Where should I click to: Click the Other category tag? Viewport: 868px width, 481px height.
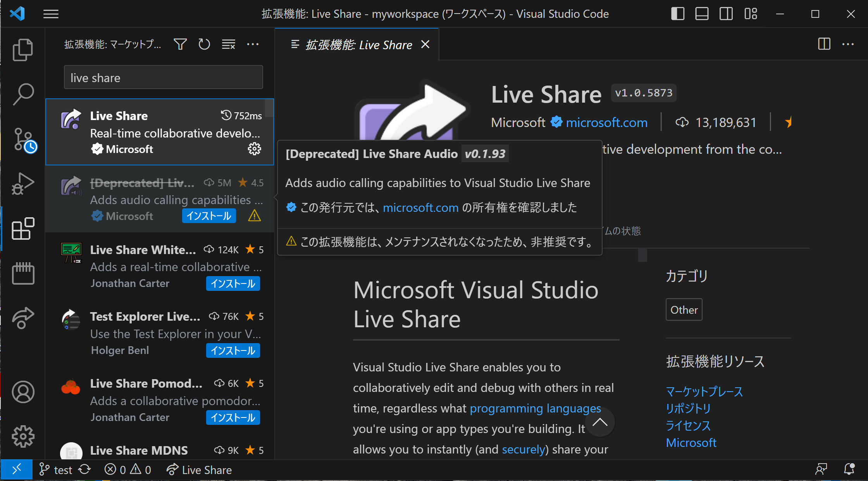(x=684, y=310)
